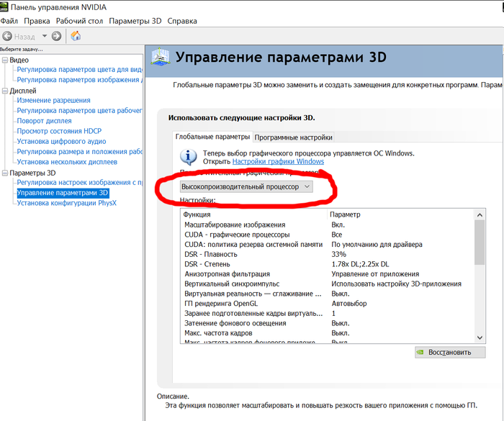504x421 pixels.
Task: Click the Автовыбор OpenGL value
Action: [x=349, y=304]
